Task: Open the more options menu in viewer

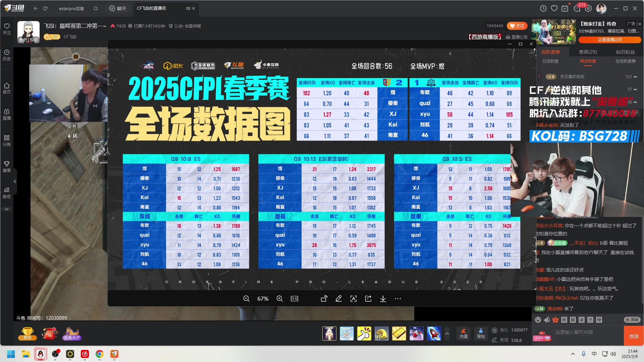Action: (x=398, y=299)
